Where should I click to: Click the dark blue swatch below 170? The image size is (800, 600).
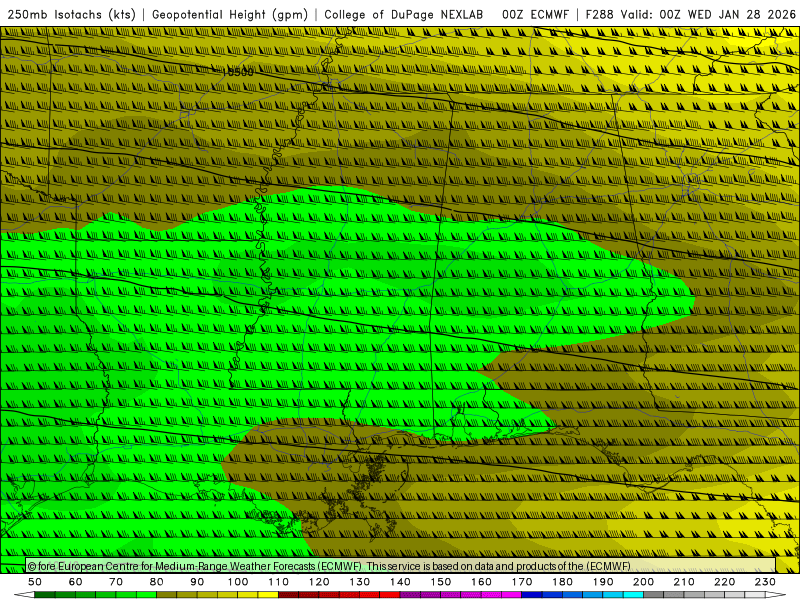[532, 595]
